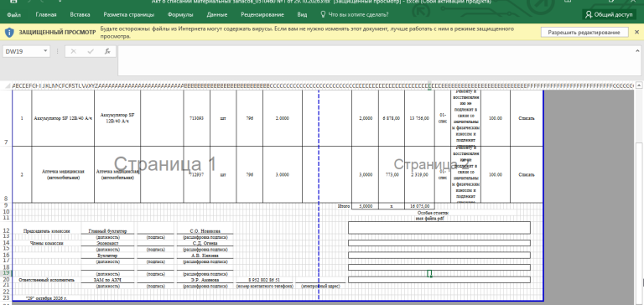Click the date cell 29 октября 2026 г.
The width and height of the screenshot is (644, 305).
coord(46,298)
